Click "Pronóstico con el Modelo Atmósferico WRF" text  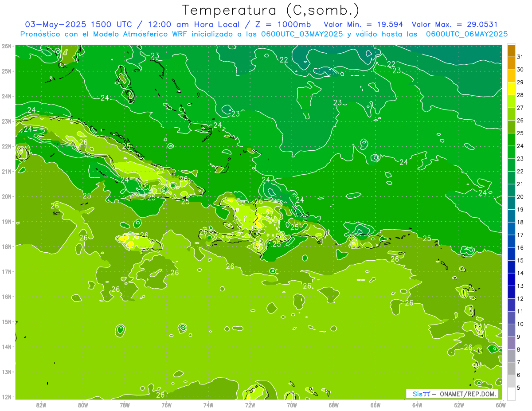(x=104, y=34)
